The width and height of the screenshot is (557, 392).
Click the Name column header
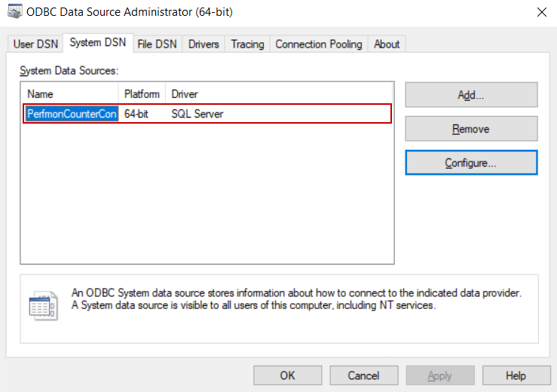[71, 94]
